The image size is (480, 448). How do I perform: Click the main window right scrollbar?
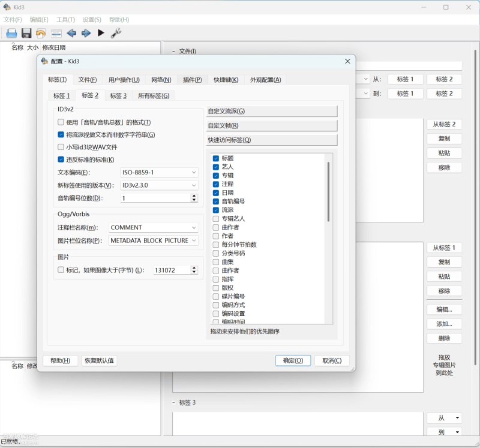(x=475, y=207)
